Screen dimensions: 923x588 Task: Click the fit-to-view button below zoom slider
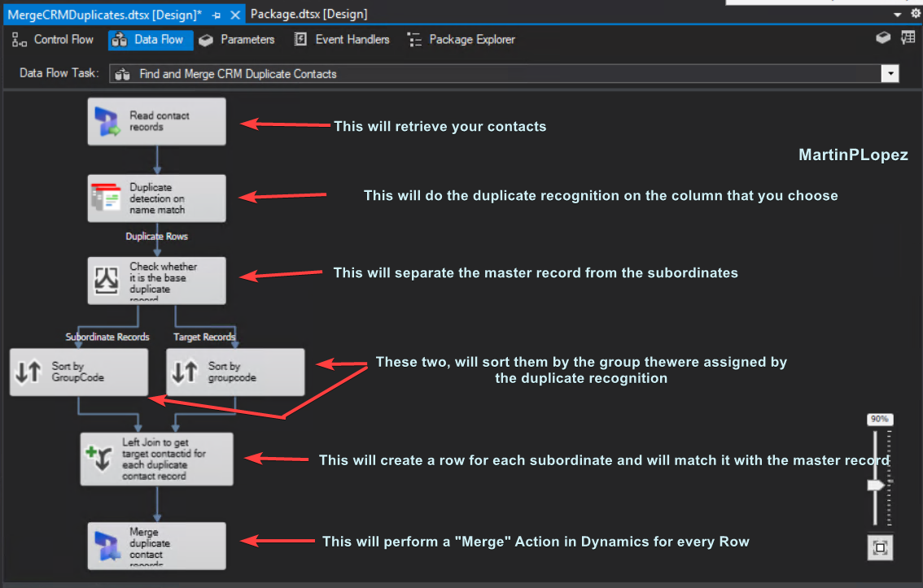pyautogui.click(x=879, y=548)
